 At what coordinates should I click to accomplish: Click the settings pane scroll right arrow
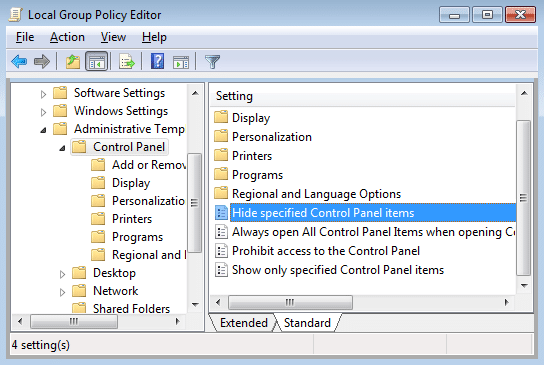coord(507,302)
